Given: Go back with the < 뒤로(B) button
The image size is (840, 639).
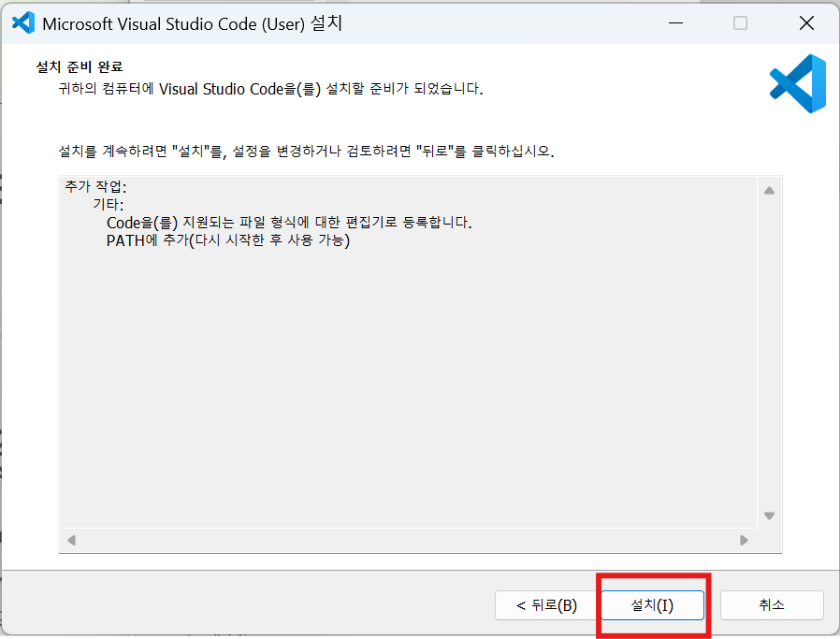Looking at the screenshot, I should click(546, 605).
